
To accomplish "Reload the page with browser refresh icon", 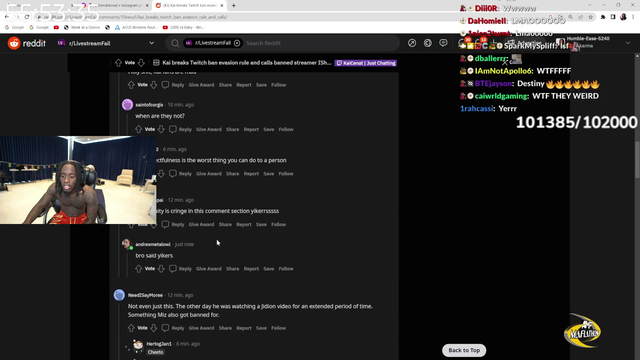I will tap(27, 17).
